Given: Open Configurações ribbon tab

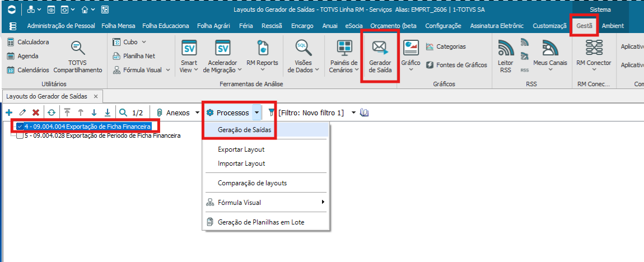Looking at the screenshot, I should [443, 25].
